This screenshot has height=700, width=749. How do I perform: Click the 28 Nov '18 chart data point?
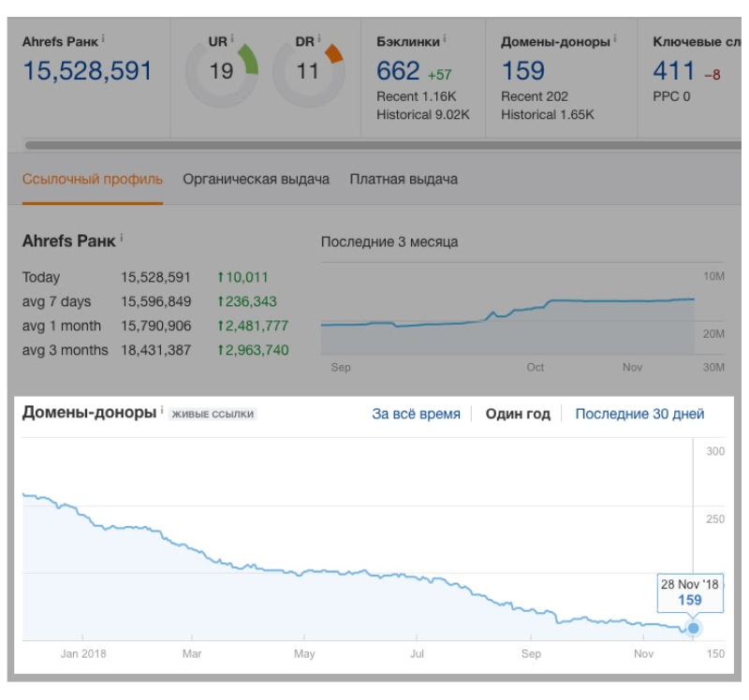coord(693,628)
